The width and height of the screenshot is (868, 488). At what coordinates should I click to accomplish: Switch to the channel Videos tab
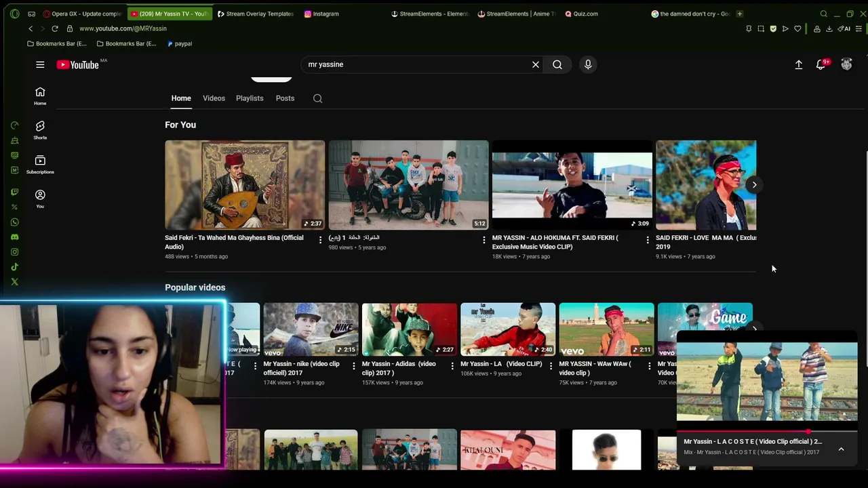pyautogui.click(x=214, y=98)
